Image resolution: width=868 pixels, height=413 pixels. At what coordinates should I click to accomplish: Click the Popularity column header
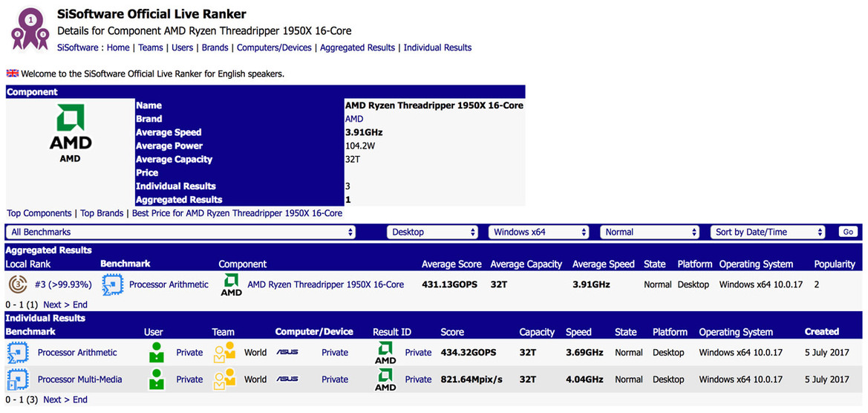click(835, 264)
